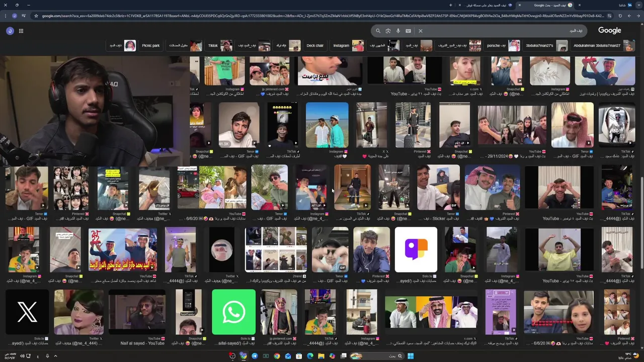Select the Deck chair filter chip
Viewport: 644px width, 362px height.
tap(315, 46)
